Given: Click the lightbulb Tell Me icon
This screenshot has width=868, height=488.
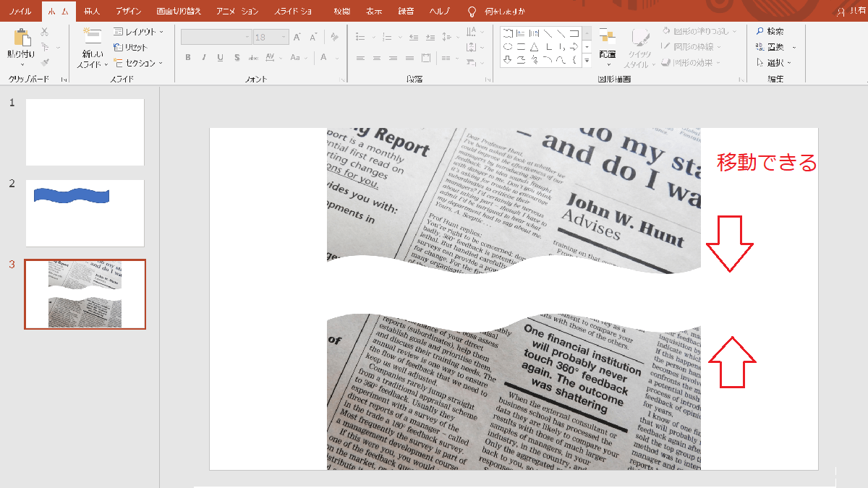Looking at the screenshot, I should [472, 12].
